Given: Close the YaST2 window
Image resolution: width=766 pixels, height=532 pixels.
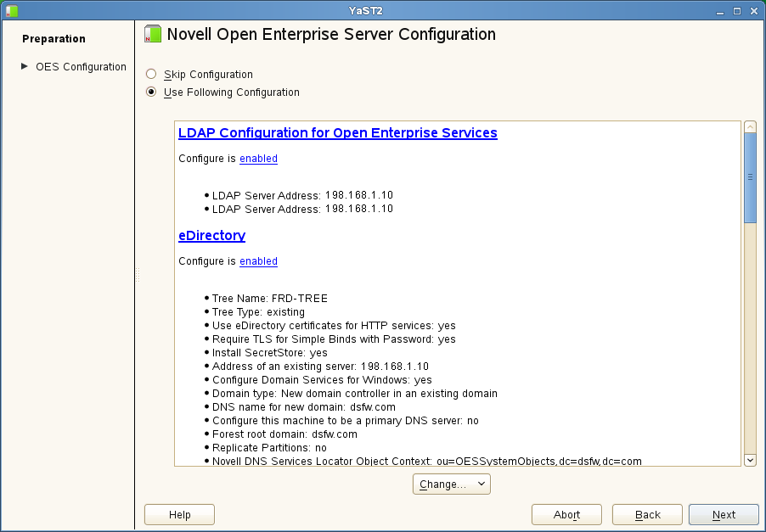Looking at the screenshot, I should pos(753,10).
